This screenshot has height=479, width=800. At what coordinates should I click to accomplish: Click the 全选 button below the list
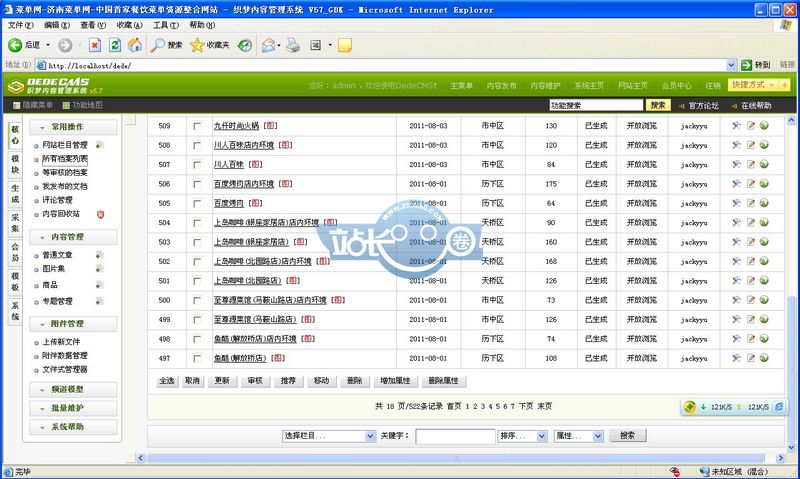coord(167,381)
